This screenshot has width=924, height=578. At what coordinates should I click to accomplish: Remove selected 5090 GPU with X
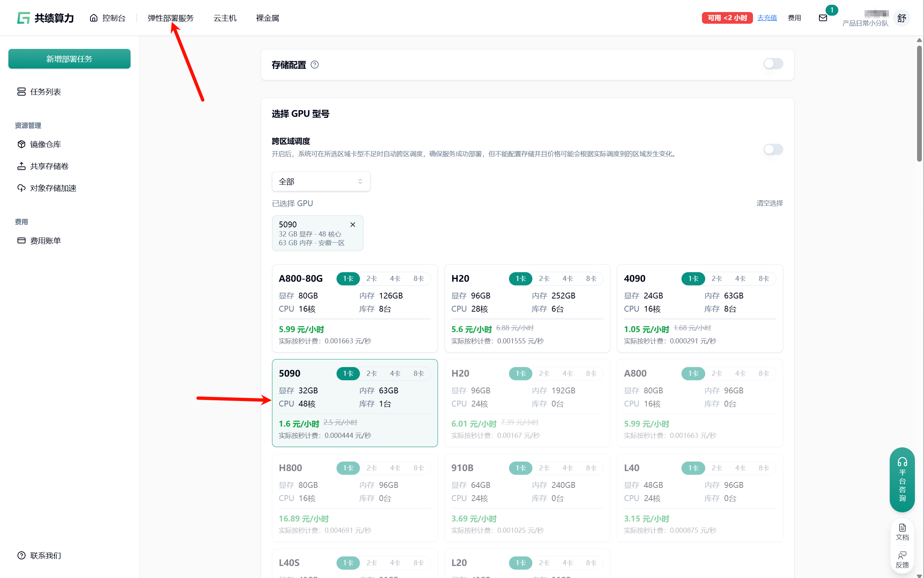pyautogui.click(x=353, y=225)
